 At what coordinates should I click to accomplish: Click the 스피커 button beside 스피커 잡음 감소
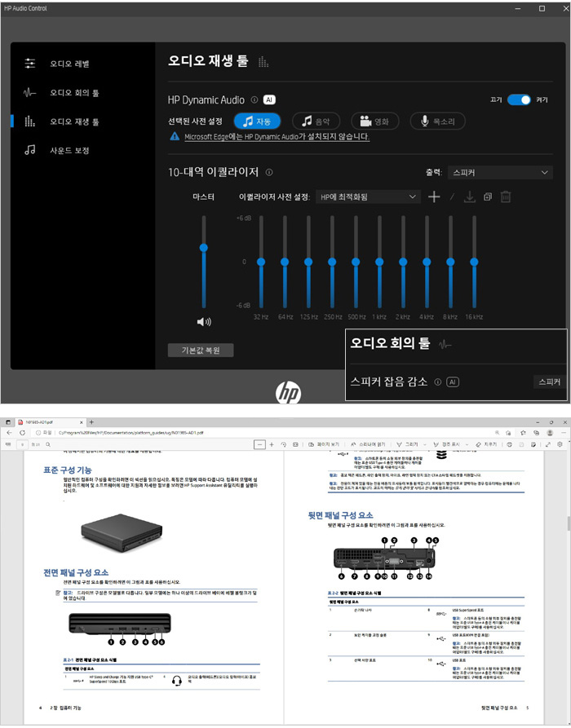click(550, 382)
